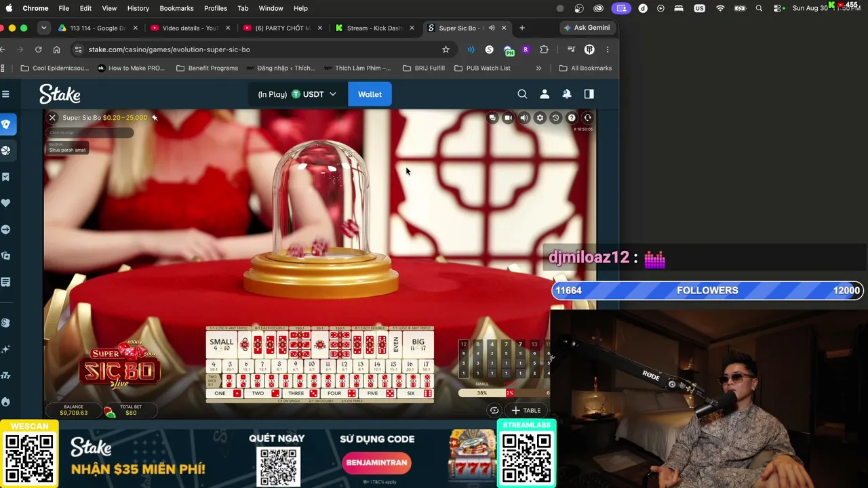Close the Super Sic Bo game
868x488 pixels.
(52, 118)
